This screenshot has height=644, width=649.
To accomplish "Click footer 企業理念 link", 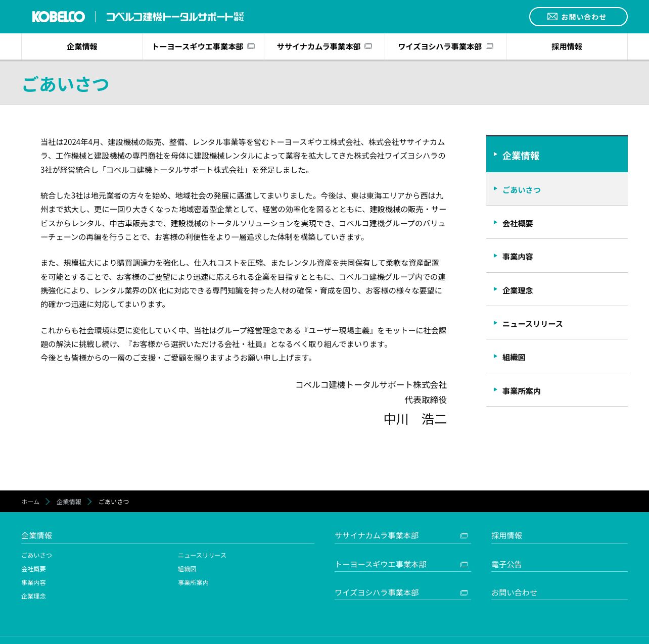I will [33, 596].
